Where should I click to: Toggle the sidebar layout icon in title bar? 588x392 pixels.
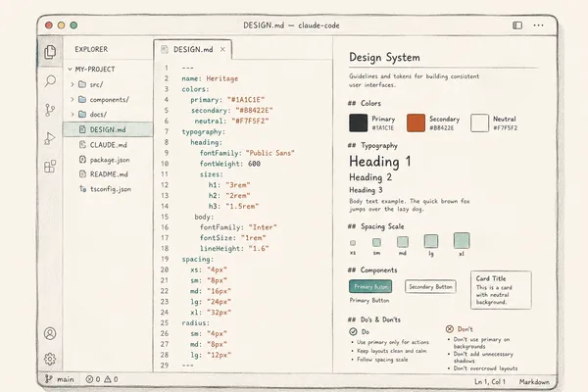point(517,25)
